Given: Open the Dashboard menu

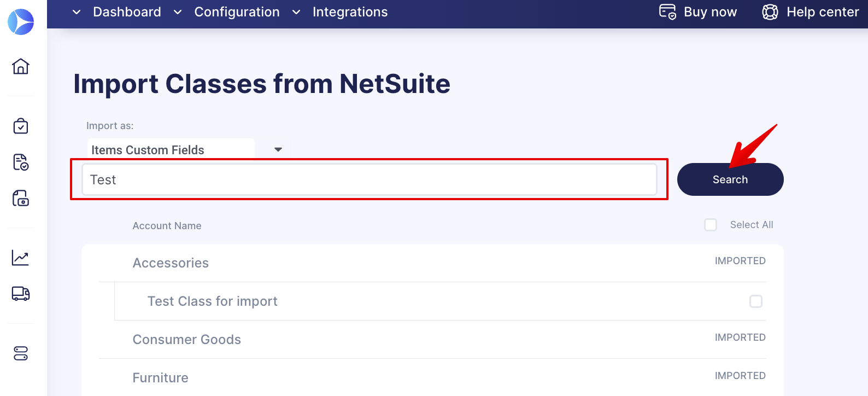Looking at the screenshot, I should coord(127,12).
